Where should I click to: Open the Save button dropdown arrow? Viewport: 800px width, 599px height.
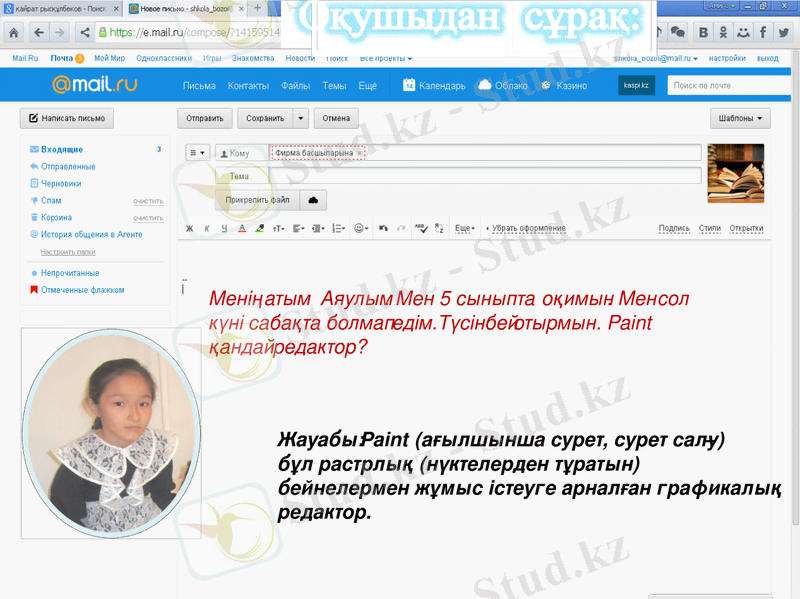tap(301, 118)
